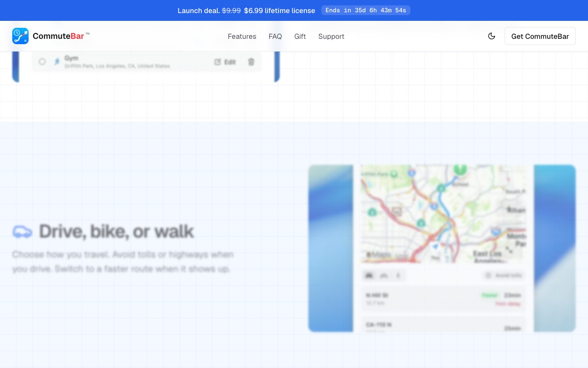The height and width of the screenshot is (368, 588).
Task: Click the CommuteBar logo icon
Action: [20, 36]
